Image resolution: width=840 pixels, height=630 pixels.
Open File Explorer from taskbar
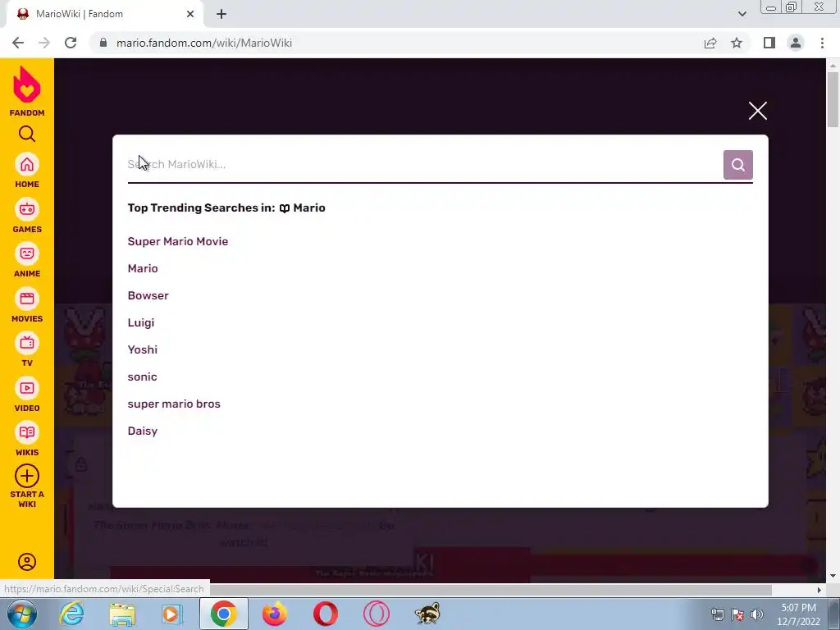coord(122,614)
